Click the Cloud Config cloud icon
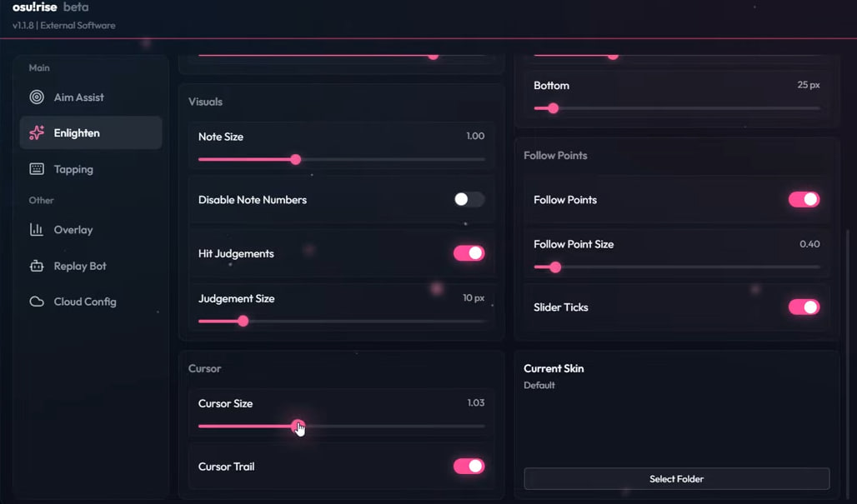The image size is (857, 504). 37,302
